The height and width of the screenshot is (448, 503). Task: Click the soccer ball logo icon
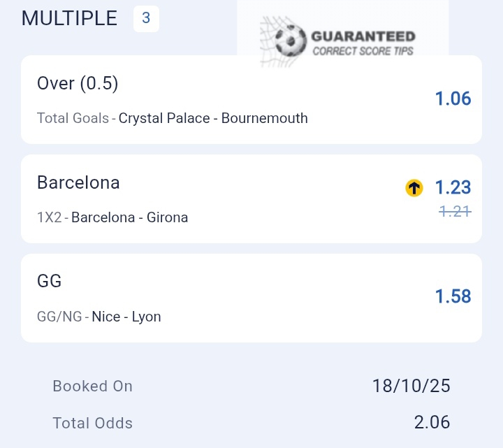click(290, 41)
